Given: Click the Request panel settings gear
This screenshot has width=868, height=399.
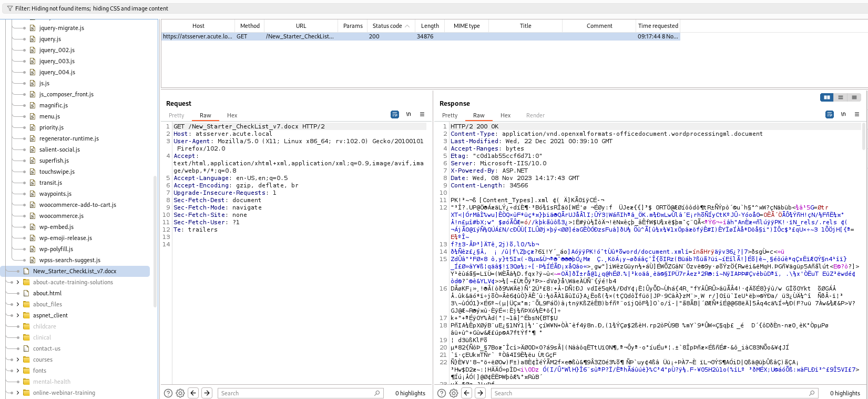Looking at the screenshot, I should coord(180,393).
